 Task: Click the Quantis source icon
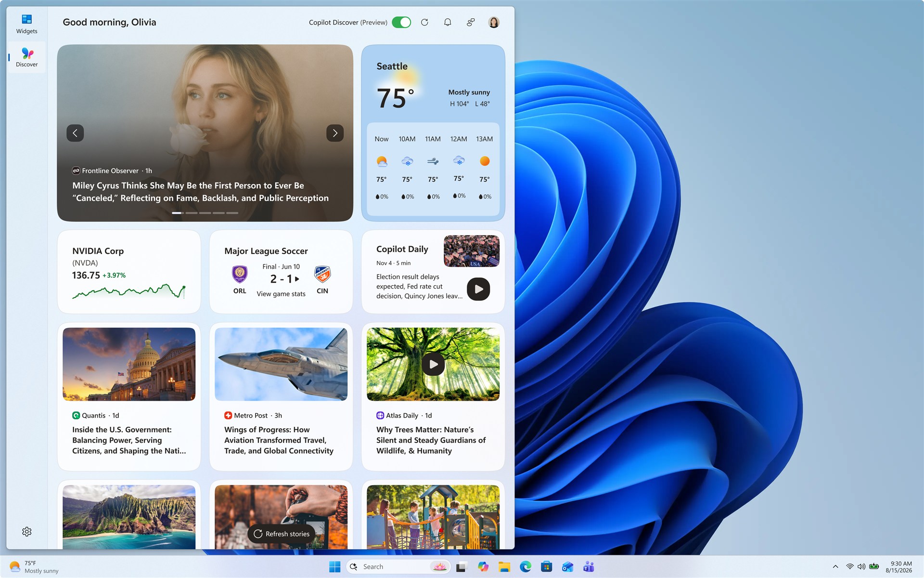(76, 415)
